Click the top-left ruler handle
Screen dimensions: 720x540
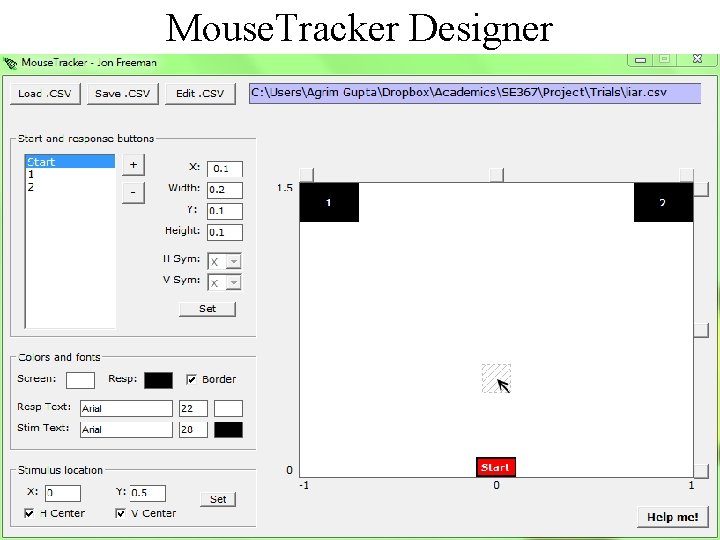pos(307,175)
